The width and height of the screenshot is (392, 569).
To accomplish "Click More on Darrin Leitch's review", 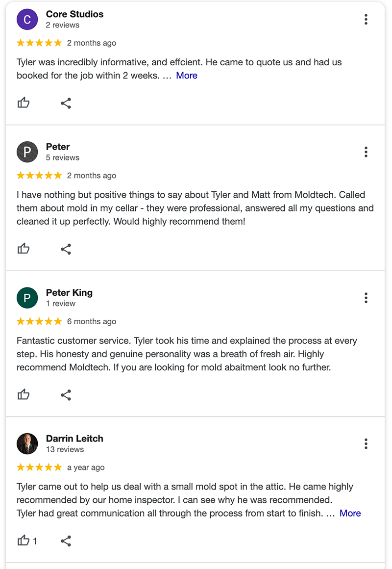I will (x=350, y=513).
